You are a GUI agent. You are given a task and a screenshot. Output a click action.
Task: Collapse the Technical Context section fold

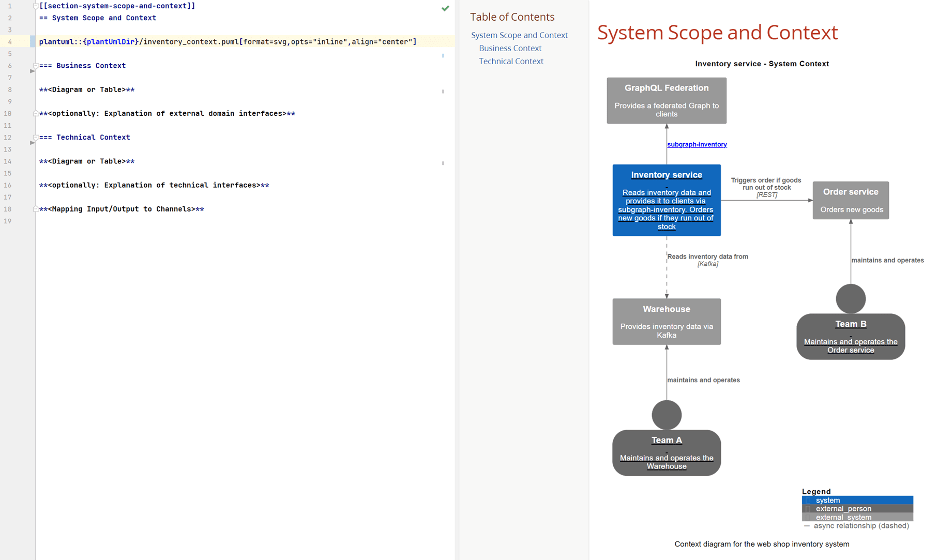point(36,138)
